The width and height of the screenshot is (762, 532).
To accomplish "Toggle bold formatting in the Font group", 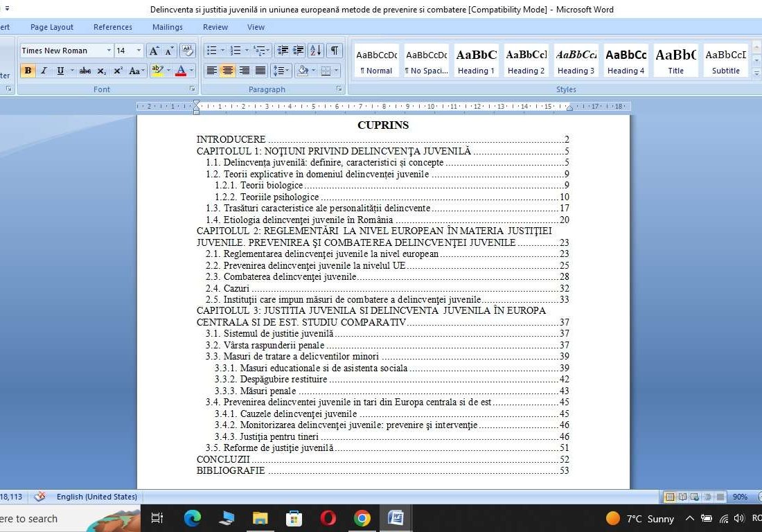I will pos(28,71).
